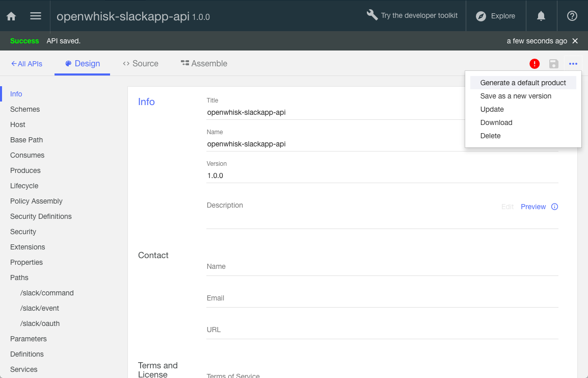588x378 pixels.
Task: Select Services in the sidebar
Action: [23, 369]
